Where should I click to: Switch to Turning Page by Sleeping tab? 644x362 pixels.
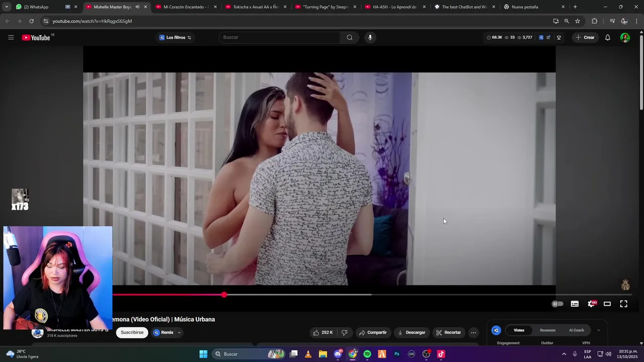tap(326, 7)
